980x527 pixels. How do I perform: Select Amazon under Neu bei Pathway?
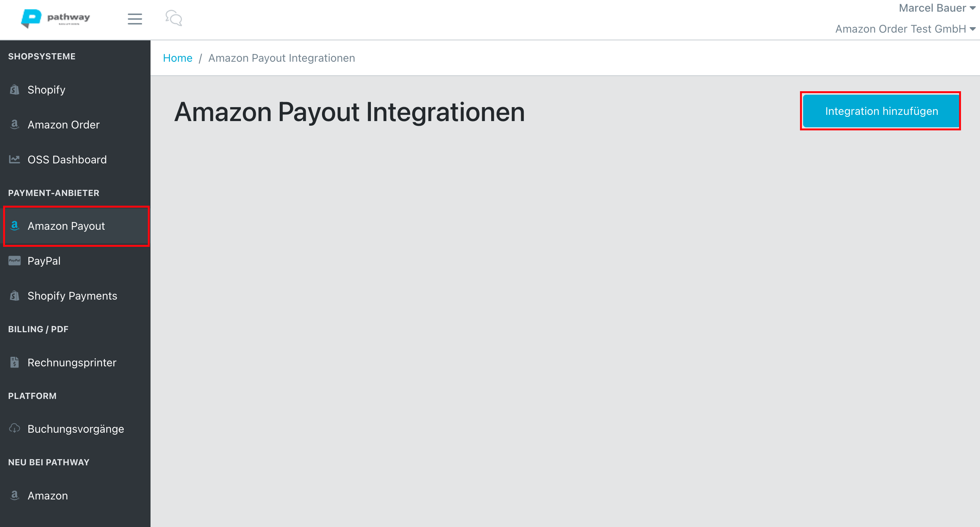(47, 496)
